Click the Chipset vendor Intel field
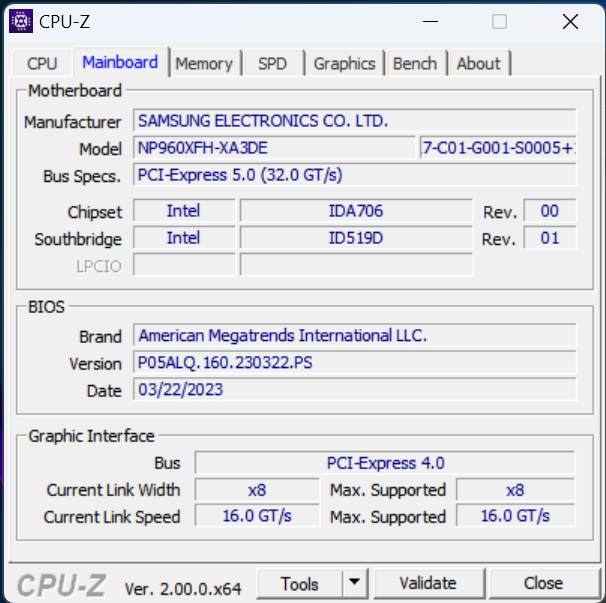This screenshot has width=606, height=603. coord(184,211)
